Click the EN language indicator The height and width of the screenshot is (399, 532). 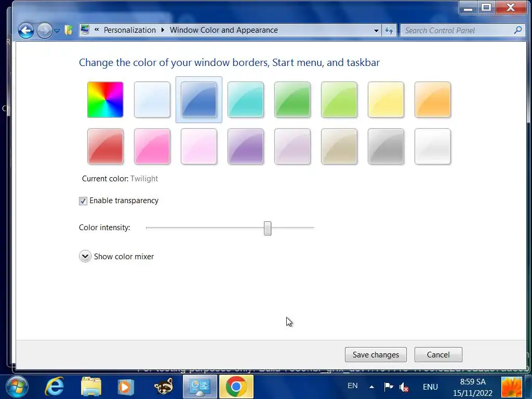[x=353, y=386]
